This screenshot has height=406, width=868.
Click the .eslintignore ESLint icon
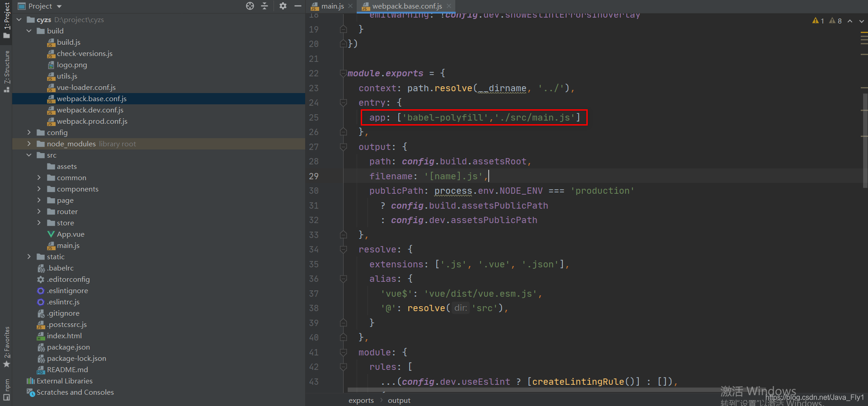[41, 291]
